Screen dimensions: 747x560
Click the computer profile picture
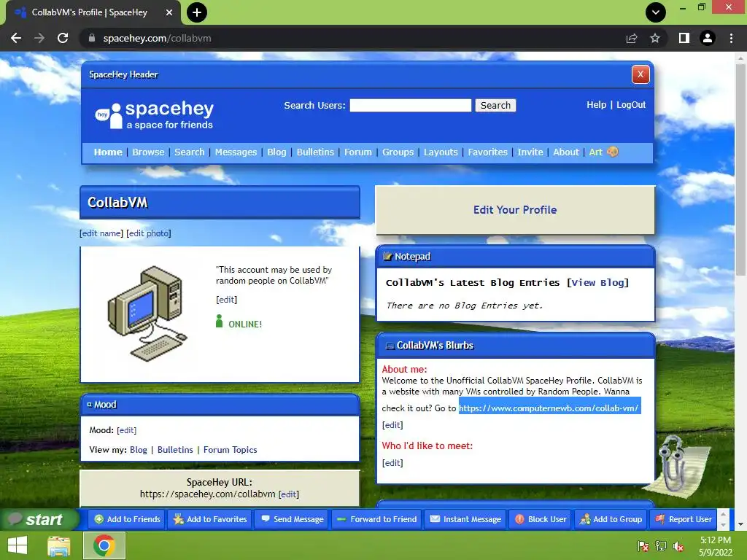(x=147, y=314)
